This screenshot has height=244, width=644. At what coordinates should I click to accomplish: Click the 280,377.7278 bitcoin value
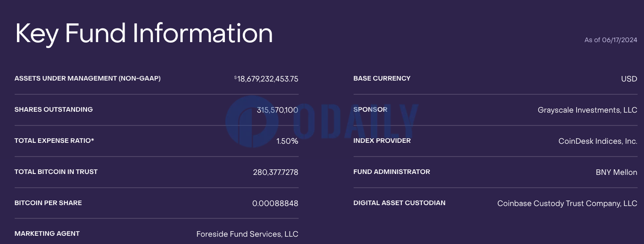click(x=275, y=172)
